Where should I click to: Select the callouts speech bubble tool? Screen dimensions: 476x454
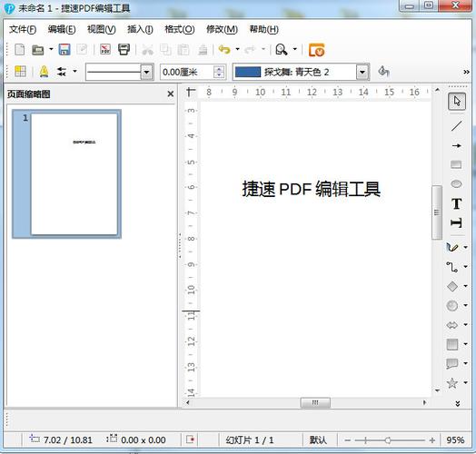(x=452, y=363)
